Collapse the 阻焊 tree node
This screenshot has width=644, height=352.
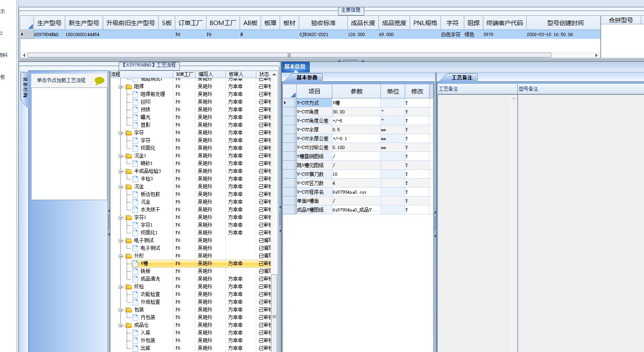[x=121, y=87]
